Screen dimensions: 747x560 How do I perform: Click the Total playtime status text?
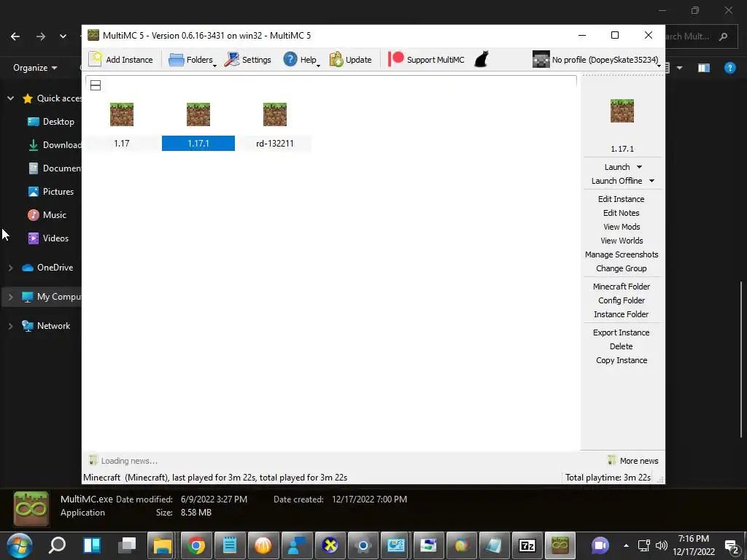pyautogui.click(x=608, y=477)
